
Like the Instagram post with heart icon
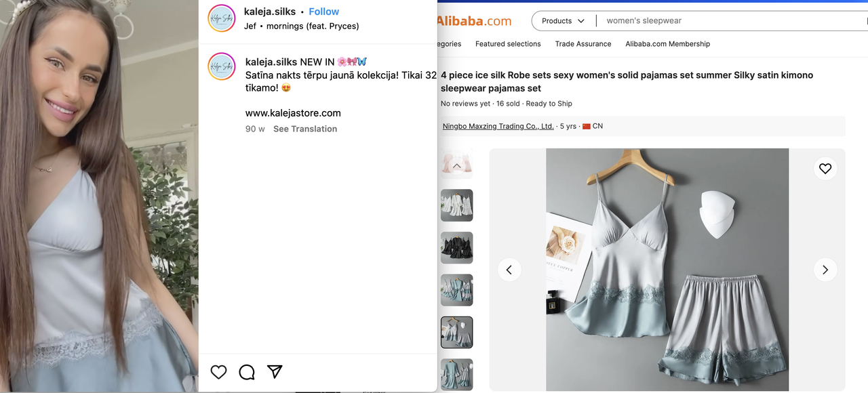[x=218, y=372]
